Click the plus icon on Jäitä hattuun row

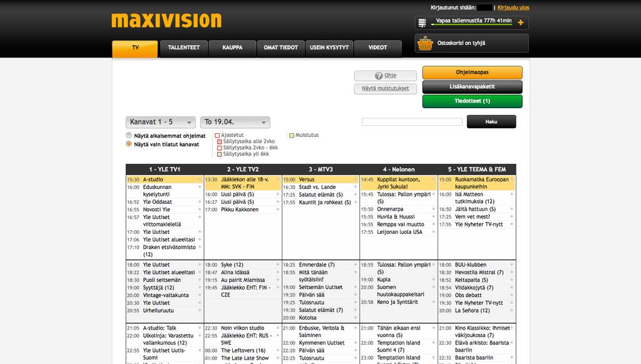click(x=512, y=209)
